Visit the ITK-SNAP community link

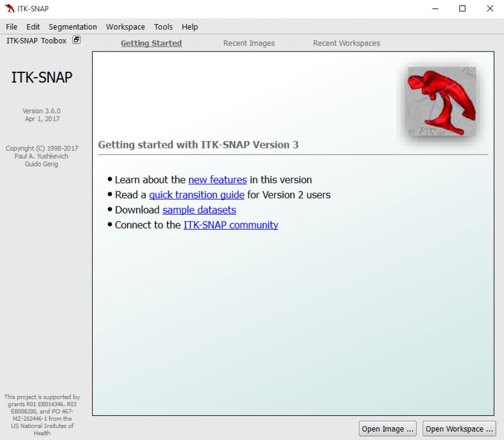[231, 225]
